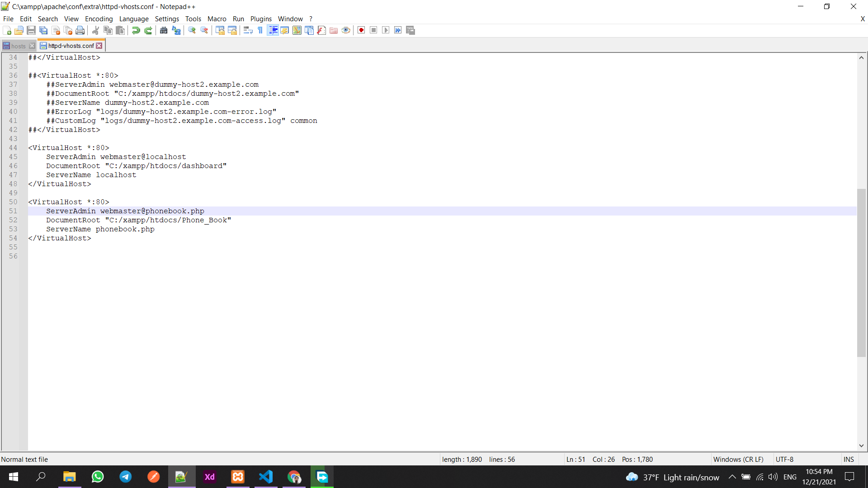Open the Replace icon in toolbar
This screenshot has width=868, height=488.
176,30
